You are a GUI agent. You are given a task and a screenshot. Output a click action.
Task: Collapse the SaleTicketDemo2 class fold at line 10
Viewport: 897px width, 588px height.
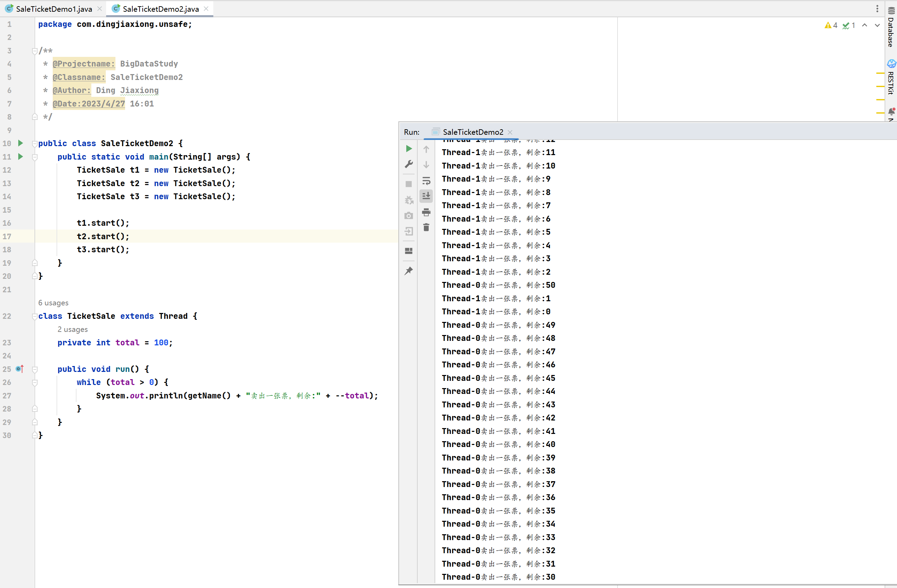click(35, 144)
